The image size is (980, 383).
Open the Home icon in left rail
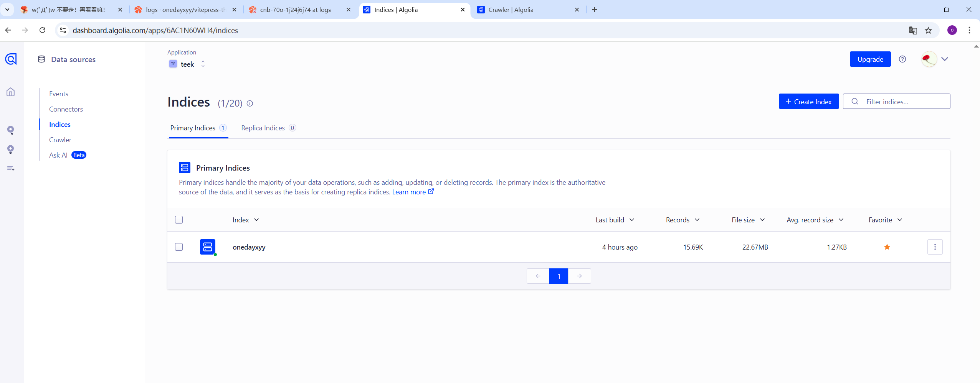tap(11, 92)
